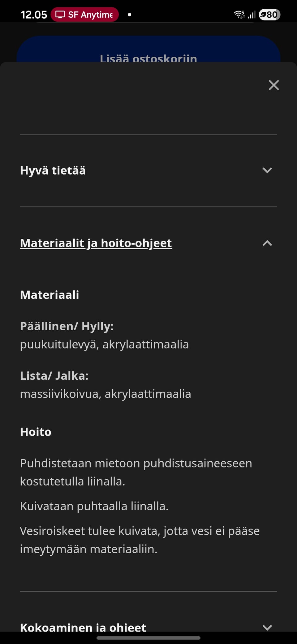
Task: Select the underlined Materiaalit ja hoito-ohjeet link
Action: point(96,243)
